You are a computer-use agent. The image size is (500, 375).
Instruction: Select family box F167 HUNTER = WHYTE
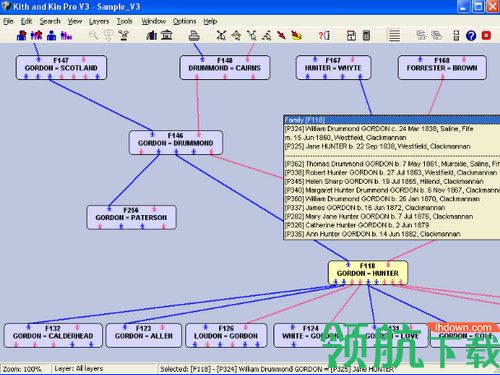click(333, 68)
